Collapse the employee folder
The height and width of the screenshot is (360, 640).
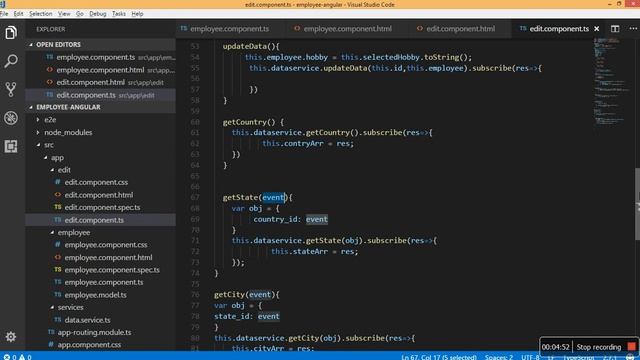[52, 232]
